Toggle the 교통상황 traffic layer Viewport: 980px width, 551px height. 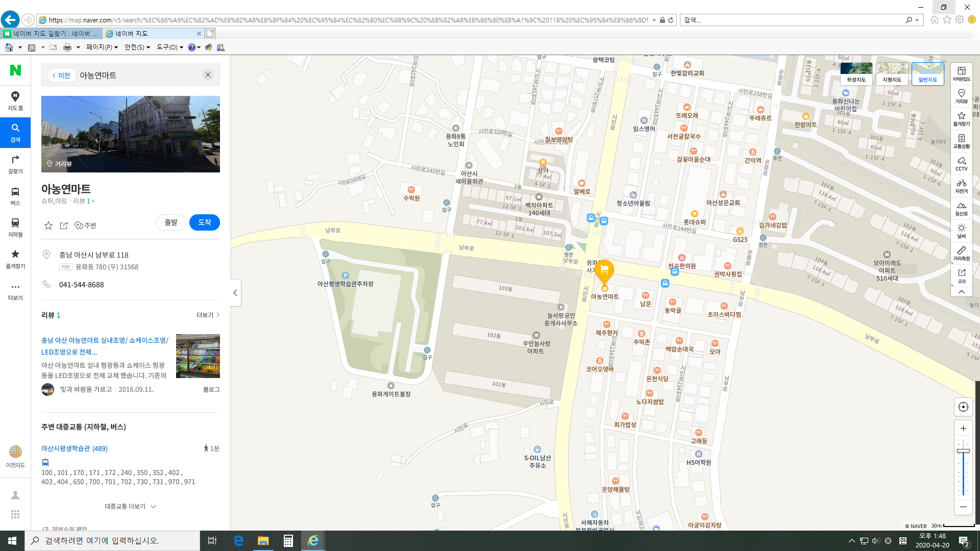(961, 141)
